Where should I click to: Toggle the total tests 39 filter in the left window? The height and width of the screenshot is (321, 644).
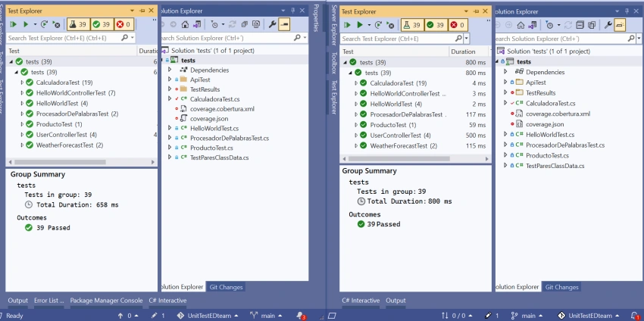coord(77,25)
